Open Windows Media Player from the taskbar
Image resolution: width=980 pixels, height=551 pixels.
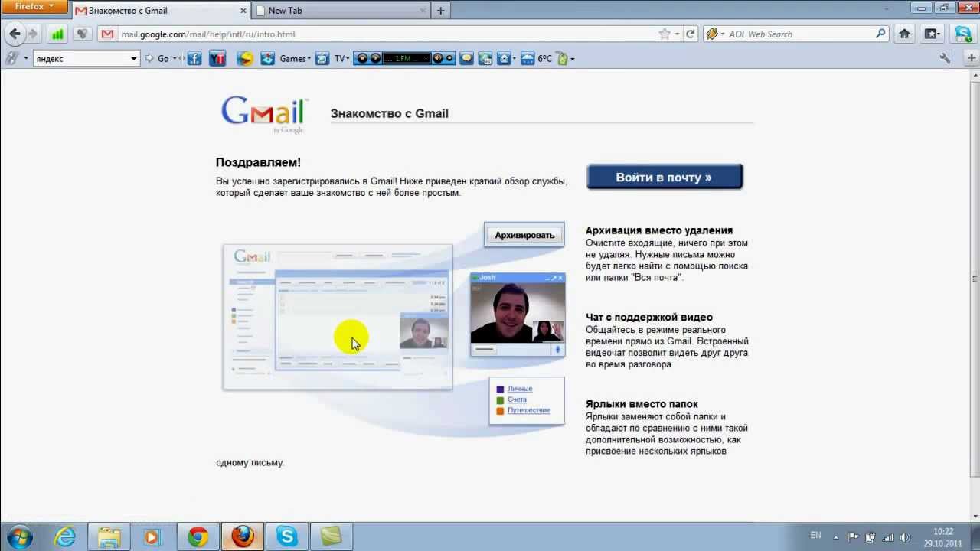(152, 537)
